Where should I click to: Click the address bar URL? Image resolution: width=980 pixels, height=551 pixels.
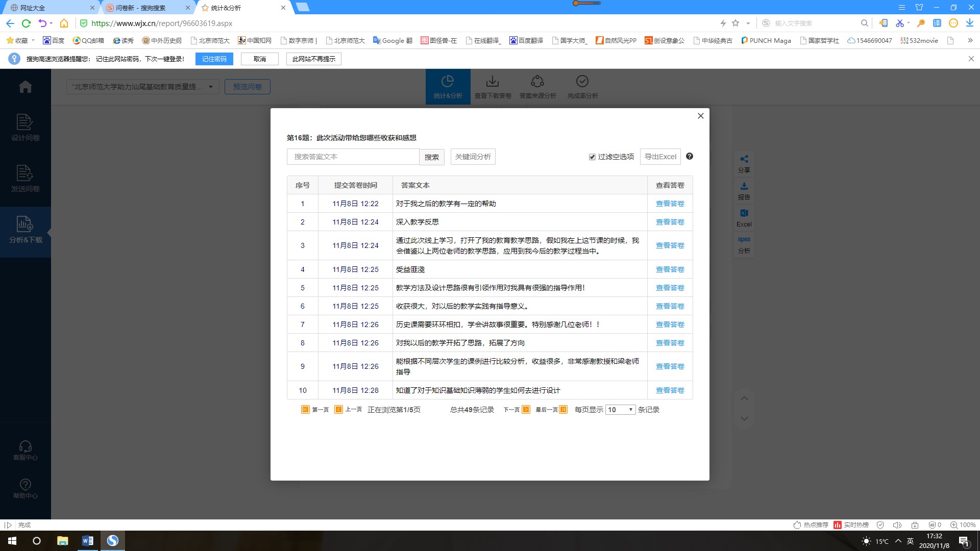pyautogui.click(x=162, y=23)
